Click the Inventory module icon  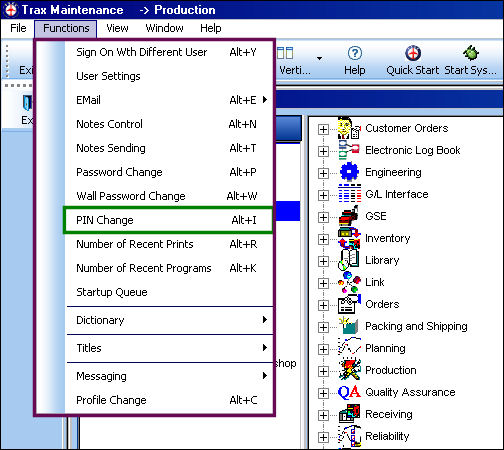(x=349, y=238)
